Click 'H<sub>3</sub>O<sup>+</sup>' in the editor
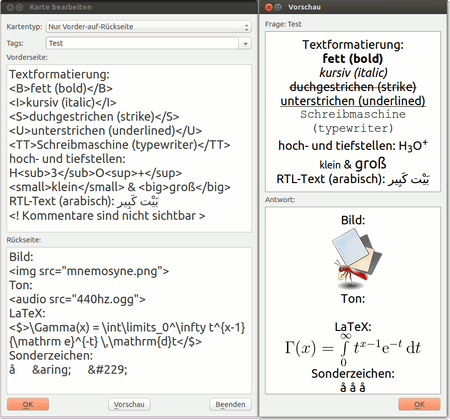The width and height of the screenshot is (450, 420). click(x=96, y=173)
